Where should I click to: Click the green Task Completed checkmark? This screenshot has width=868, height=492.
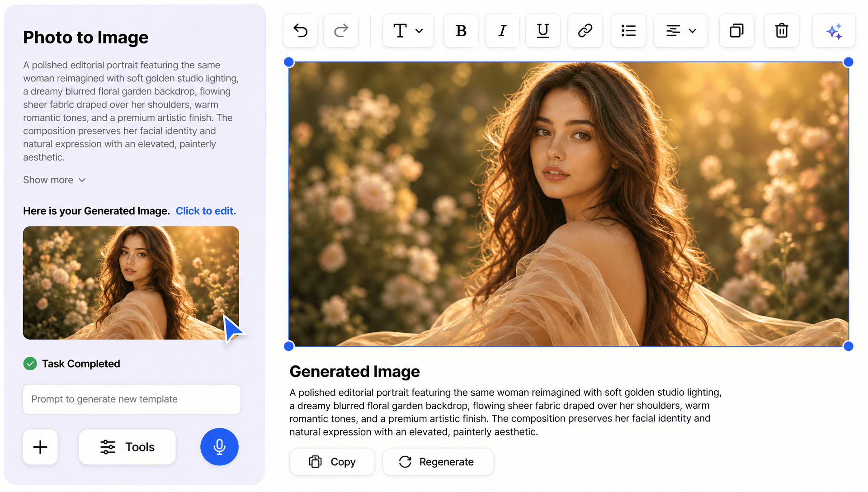[30, 364]
